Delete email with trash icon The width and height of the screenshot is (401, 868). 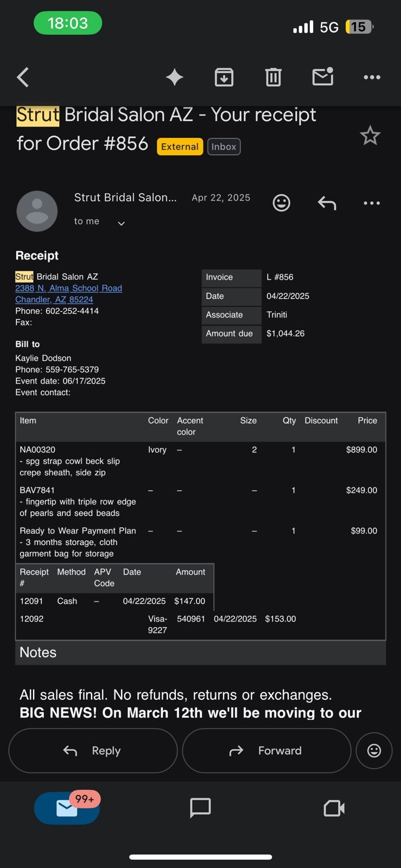point(273,77)
